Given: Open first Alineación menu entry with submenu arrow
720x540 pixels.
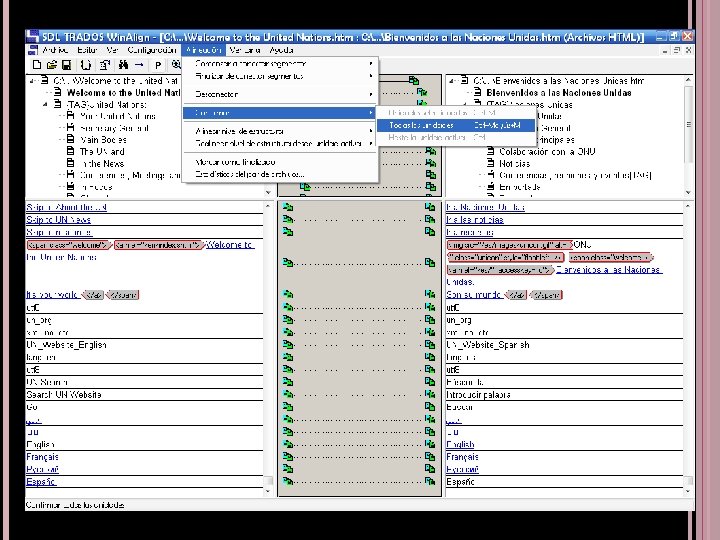Looking at the screenshot, I should 281,63.
